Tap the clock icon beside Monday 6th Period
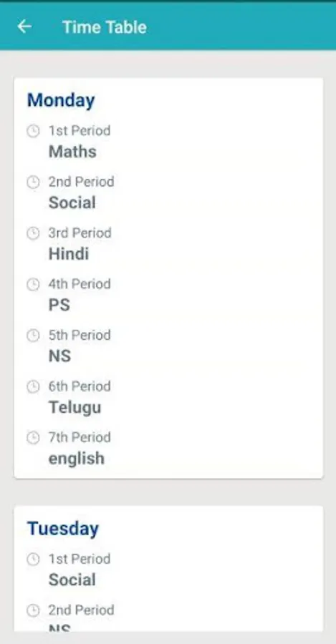The height and width of the screenshot is (644, 336). tap(33, 386)
